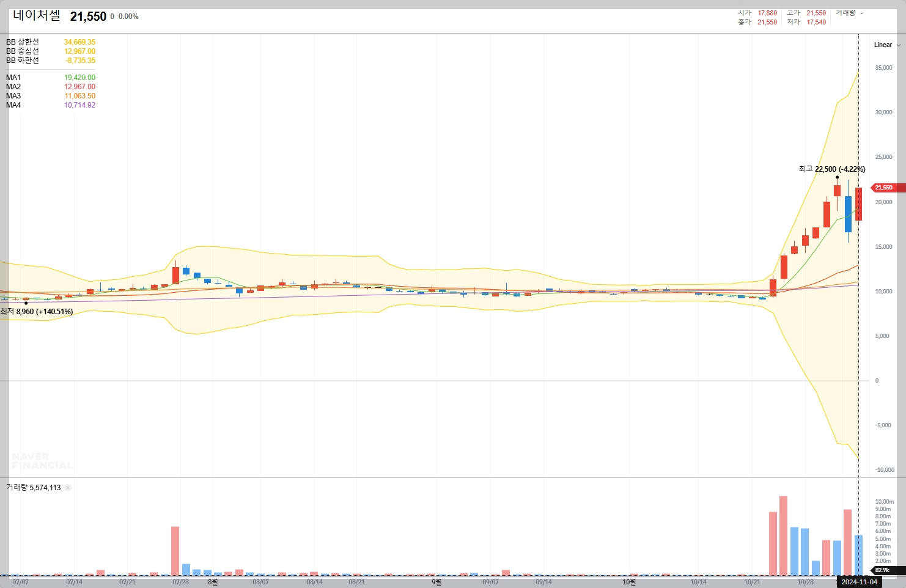
Task: Click the 저가 17,540 low price value
Action: coord(816,22)
